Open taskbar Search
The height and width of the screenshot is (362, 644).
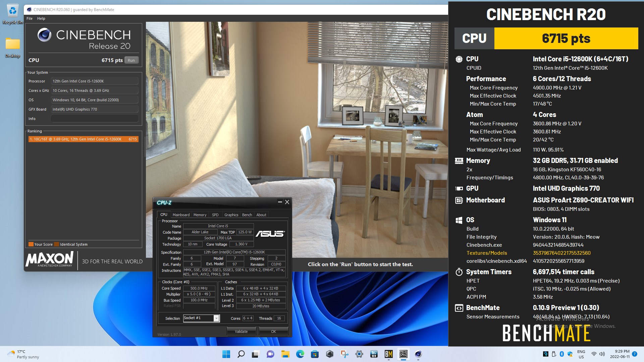pos(241,354)
